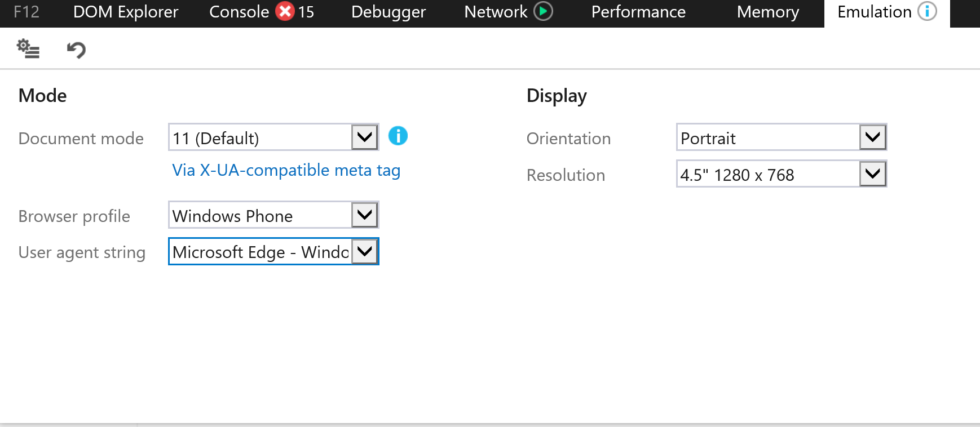Click the Console error count icon
Screen dimensions: 980x427
click(285, 11)
